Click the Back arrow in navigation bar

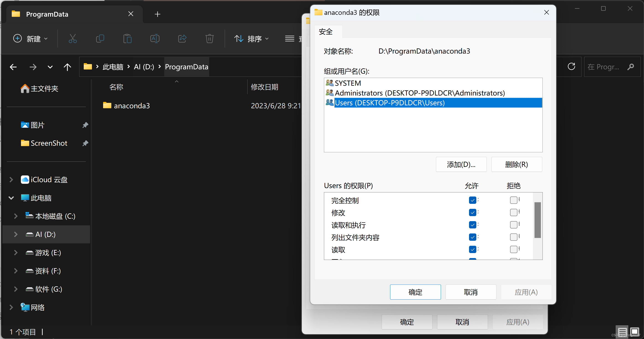[13, 67]
